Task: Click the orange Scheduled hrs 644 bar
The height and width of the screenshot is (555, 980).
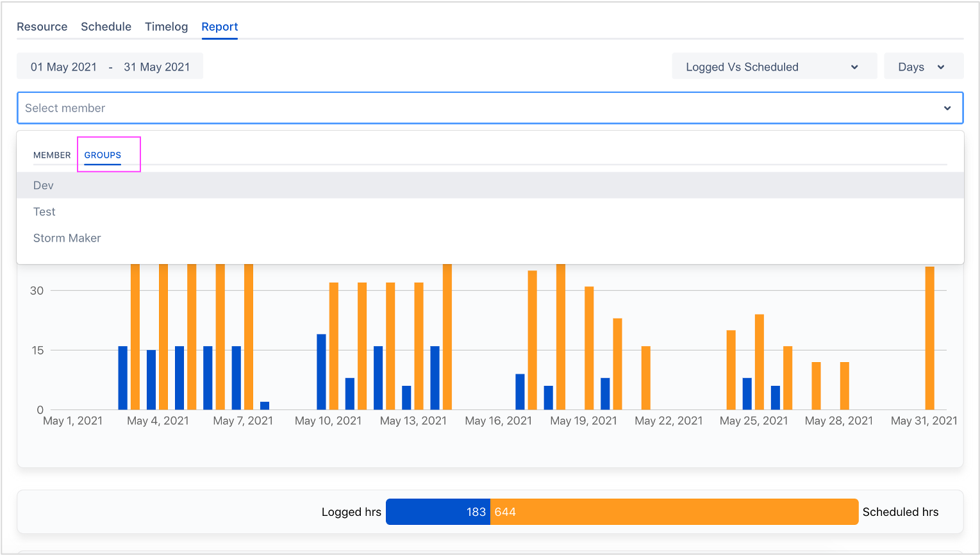Action: click(x=673, y=512)
